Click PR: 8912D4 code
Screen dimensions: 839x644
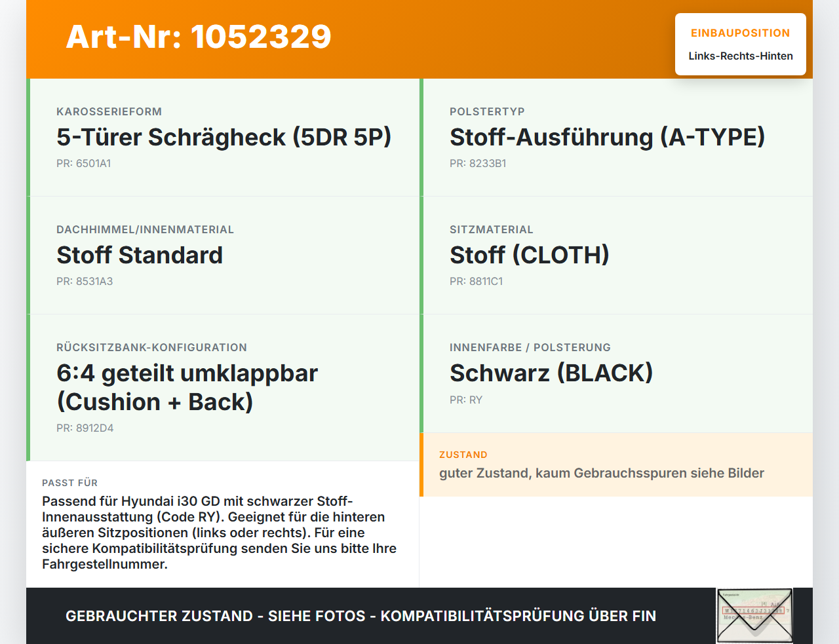pyautogui.click(x=85, y=428)
